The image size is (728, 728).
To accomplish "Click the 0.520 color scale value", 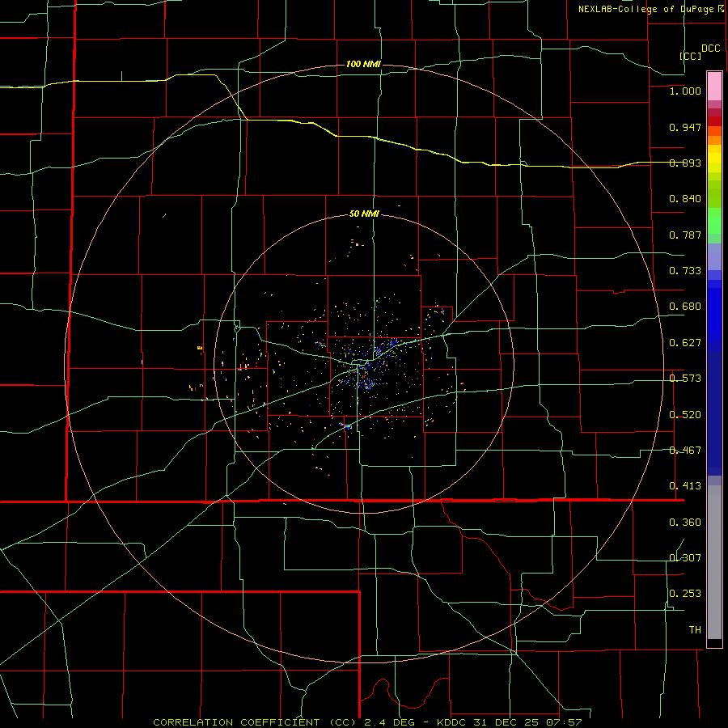I will point(685,415).
